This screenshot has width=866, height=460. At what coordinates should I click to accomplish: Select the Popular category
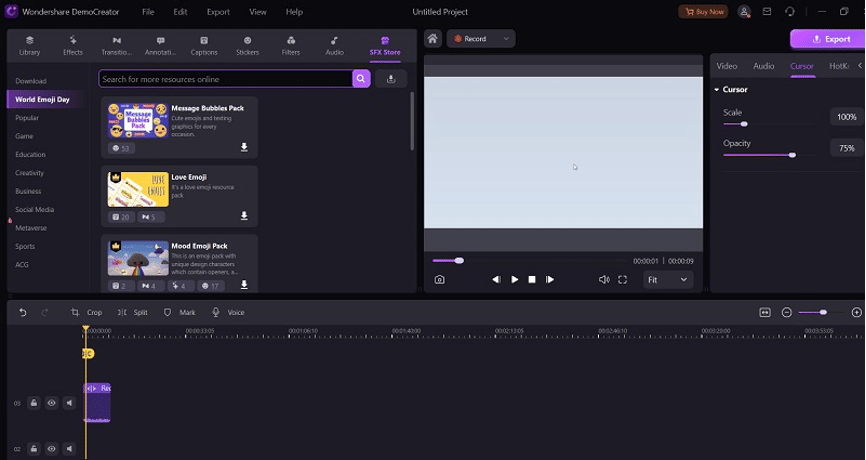tap(27, 118)
